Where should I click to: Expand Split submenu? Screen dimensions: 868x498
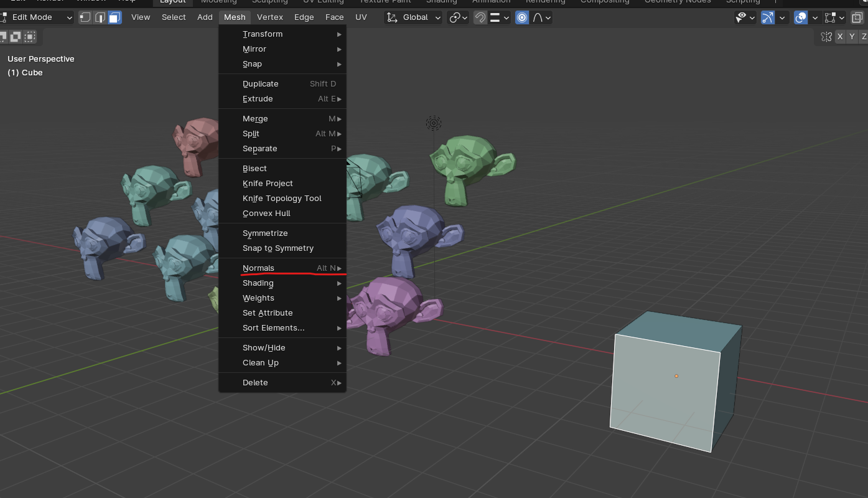click(x=282, y=134)
